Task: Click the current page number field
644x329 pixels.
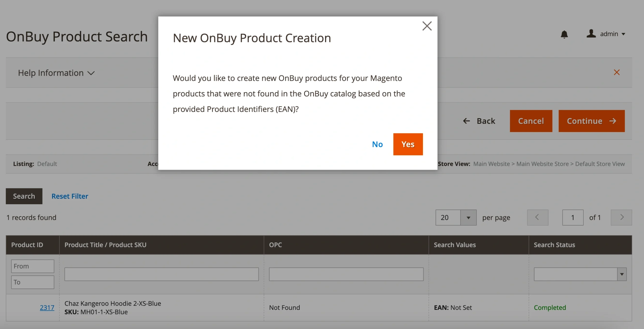Action: (x=573, y=218)
